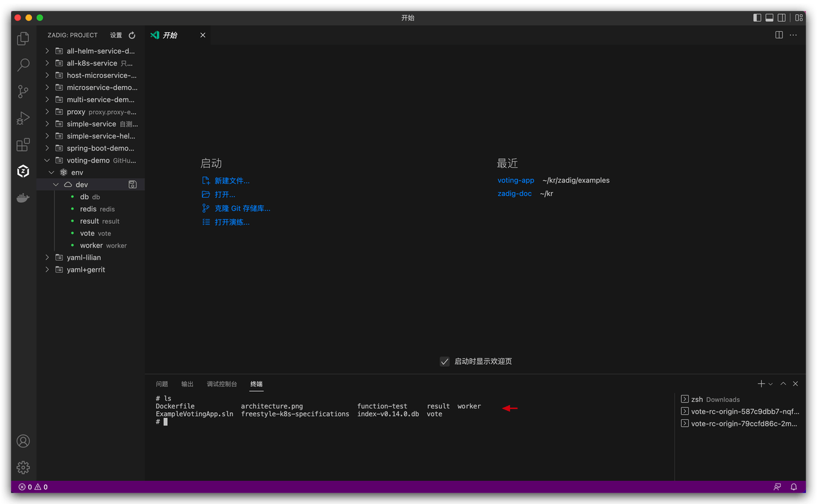Expand the spring-boot-demo project
The image size is (817, 504).
point(47,148)
